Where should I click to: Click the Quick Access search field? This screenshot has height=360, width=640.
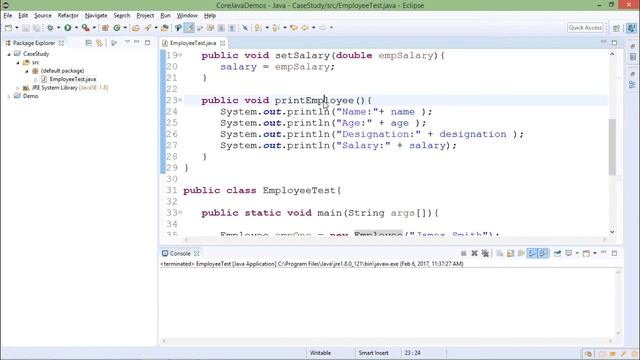point(585,27)
